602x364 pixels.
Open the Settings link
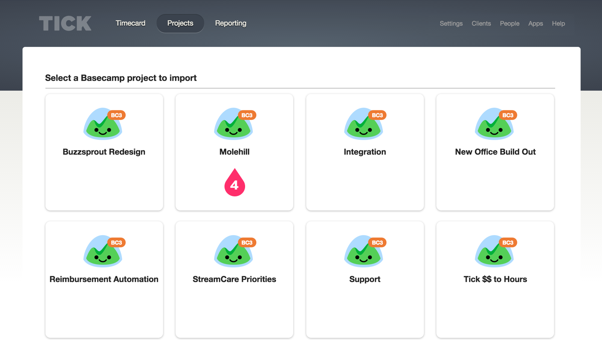point(451,24)
